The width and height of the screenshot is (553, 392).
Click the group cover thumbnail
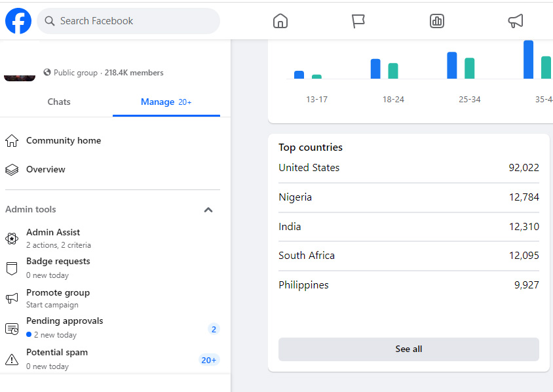pos(20,78)
